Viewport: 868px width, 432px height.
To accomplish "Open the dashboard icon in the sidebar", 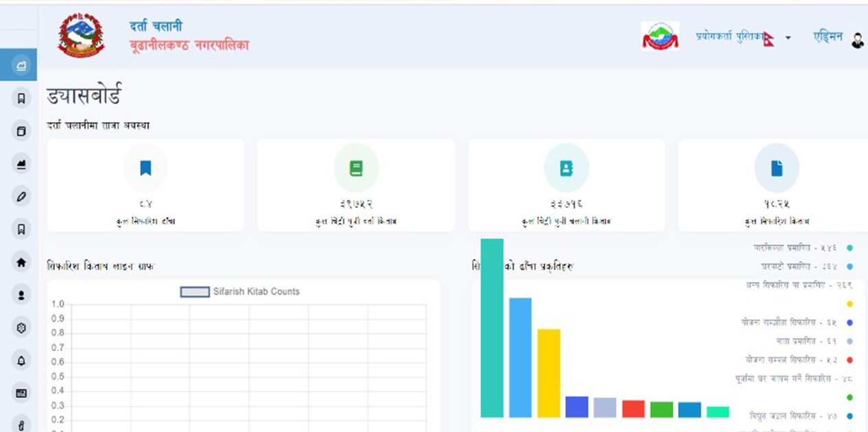I will [x=21, y=66].
